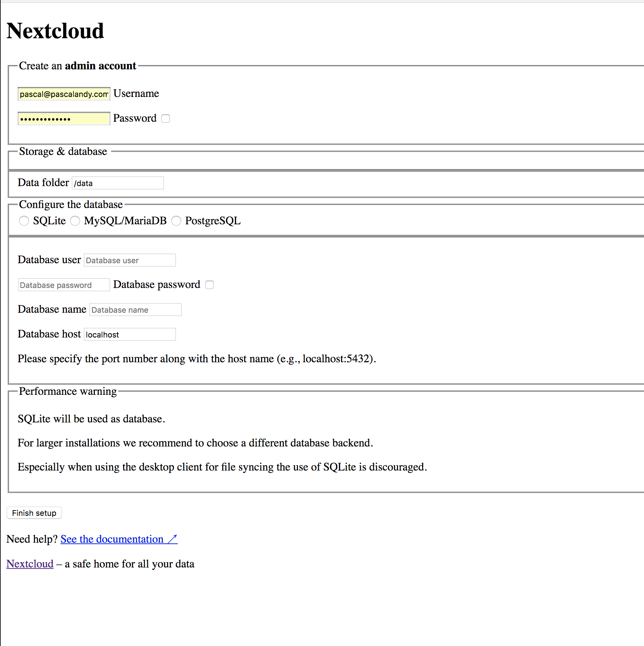
Task: Click the 'For larger installations' recommendation text
Action: pyautogui.click(x=196, y=443)
